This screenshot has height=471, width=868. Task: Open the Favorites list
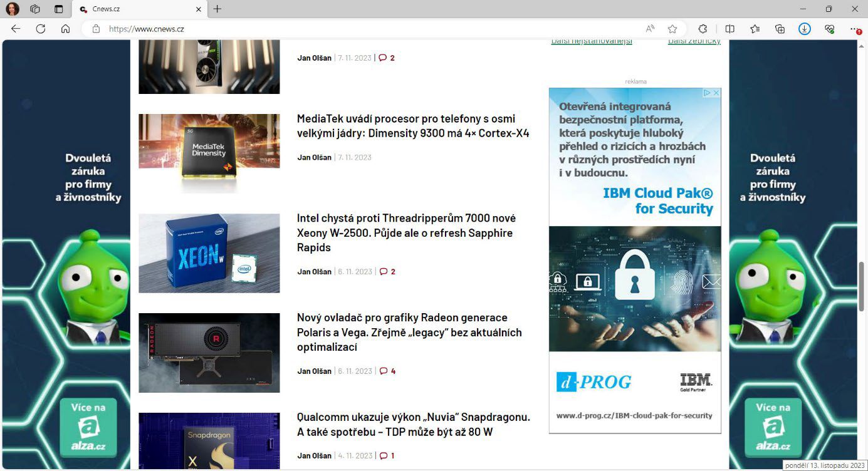pyautogui.click(x=755, y=29)
